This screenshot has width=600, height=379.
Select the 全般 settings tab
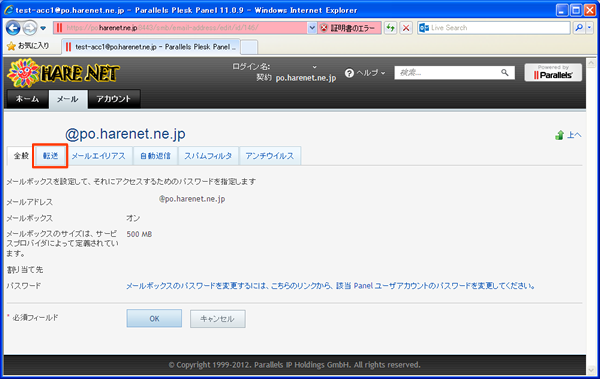pyautogui.click(x=21, y=156)
